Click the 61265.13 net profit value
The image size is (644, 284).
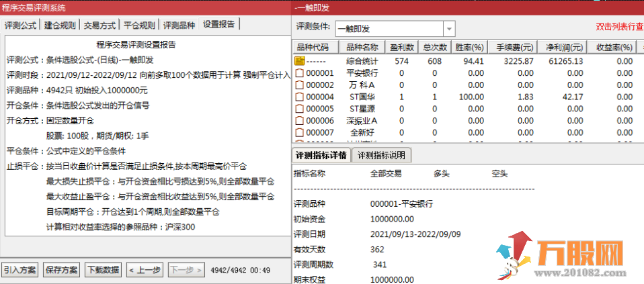pos(565,62)
